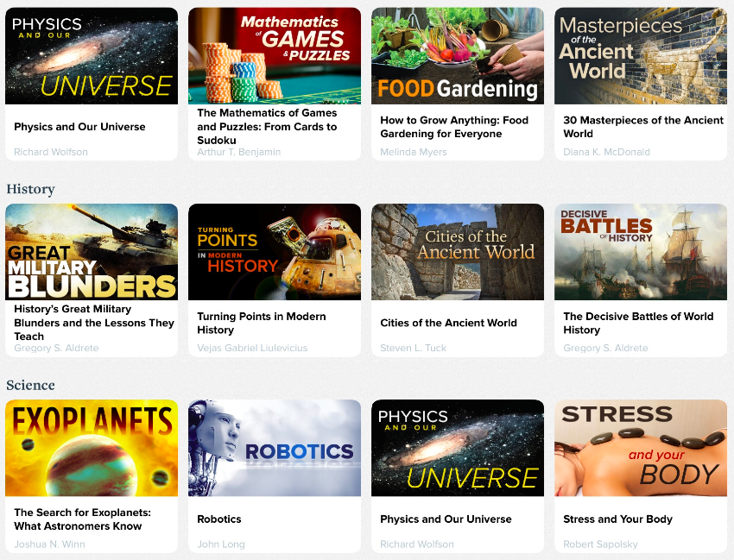This screenshot has height=560, width=734.
Task: Open the Exoplanets course thumbnail
Action: (92, 448)
